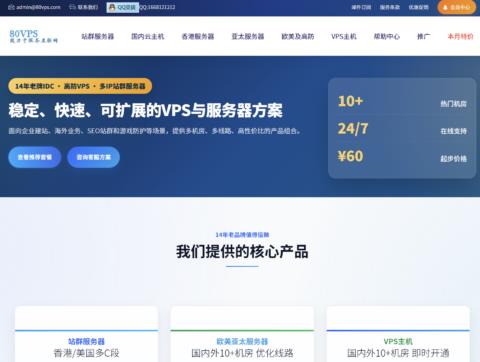The height and width of the screenshot is (362, 480).
Task: Open the red 本月特价 menu item
Action: click(460, 36)
